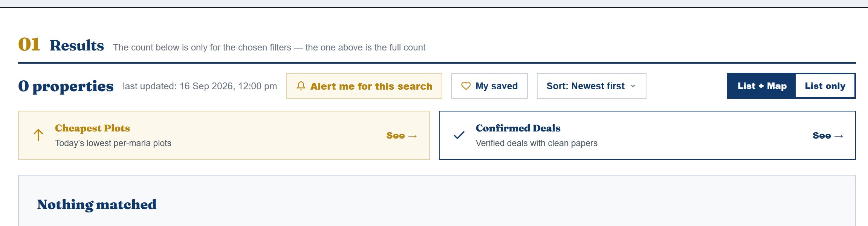Click the checkmark icon on Confirmed Deals
Image resolution: width=868 pixels, height=226 pixels.
pyautogui.click(x=459, y=135)
